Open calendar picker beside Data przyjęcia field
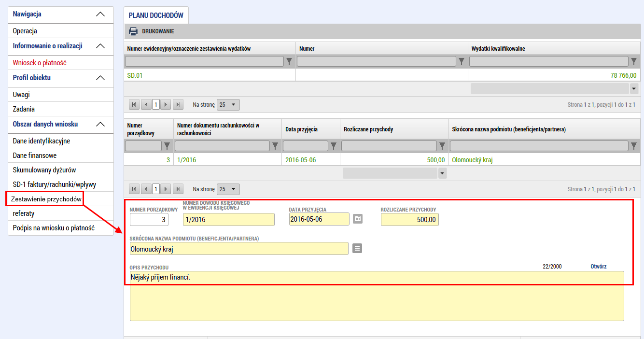Viewport: 644px width, 339px height. (x=357, y=219)
